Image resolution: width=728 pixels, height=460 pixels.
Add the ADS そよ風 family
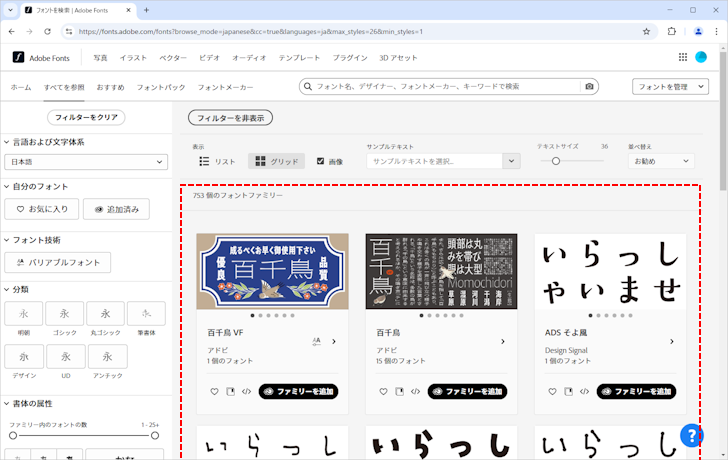pos(636,391)
